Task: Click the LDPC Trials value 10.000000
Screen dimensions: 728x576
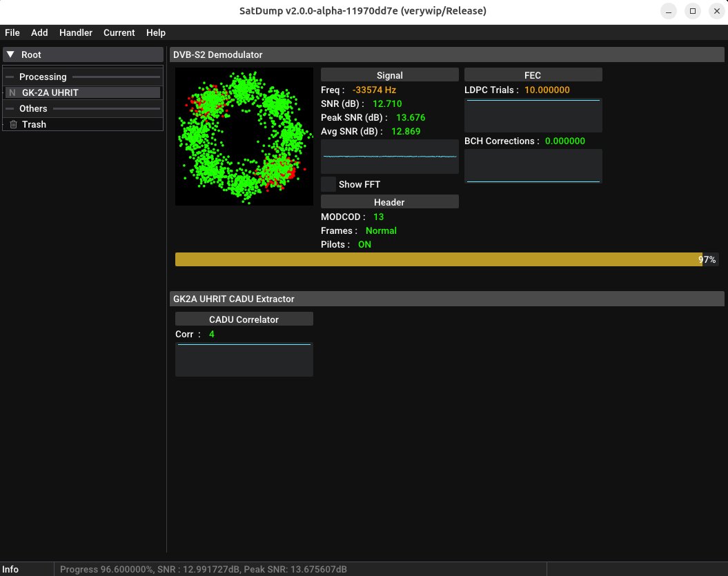Action: 547,90
